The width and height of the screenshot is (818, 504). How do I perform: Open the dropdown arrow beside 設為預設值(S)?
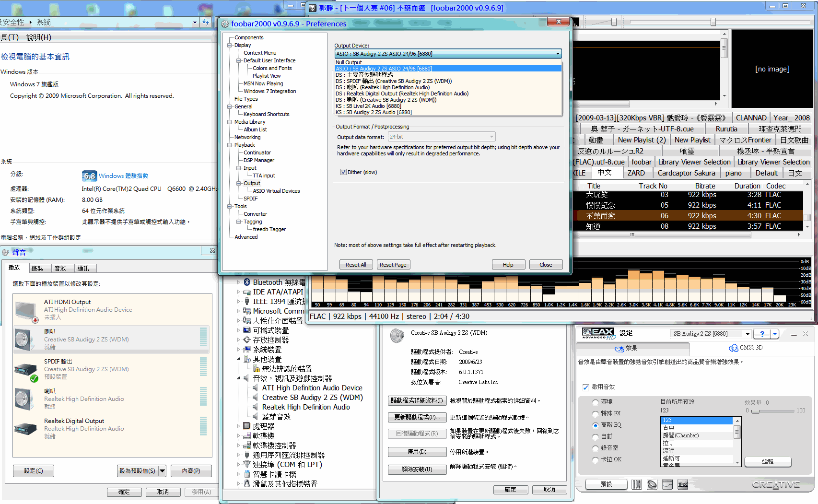coord(162,471)
